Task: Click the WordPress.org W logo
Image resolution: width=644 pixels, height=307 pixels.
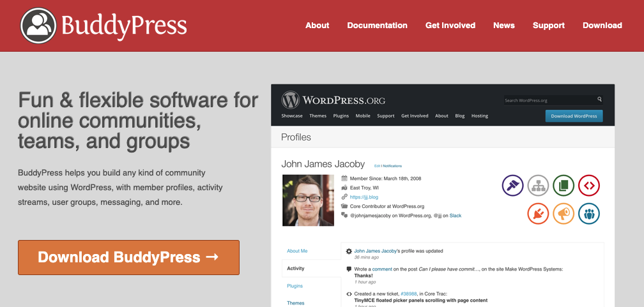Action: click(x=291, y=100)
